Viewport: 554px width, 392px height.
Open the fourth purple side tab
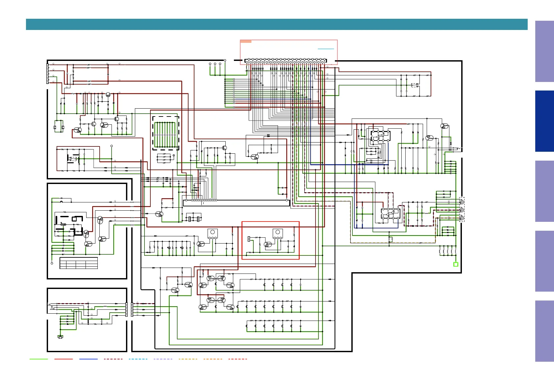coord(544,261)
